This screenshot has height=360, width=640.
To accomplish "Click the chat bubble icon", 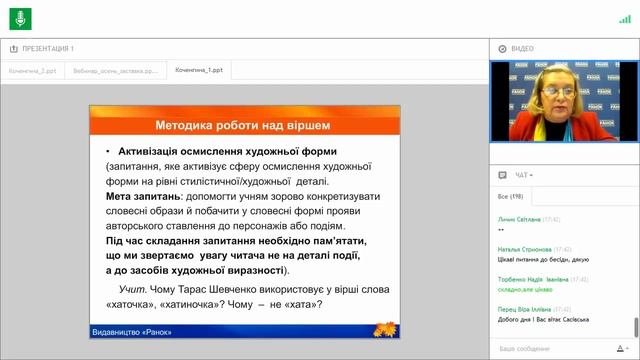I will click(x=502, y=175).
